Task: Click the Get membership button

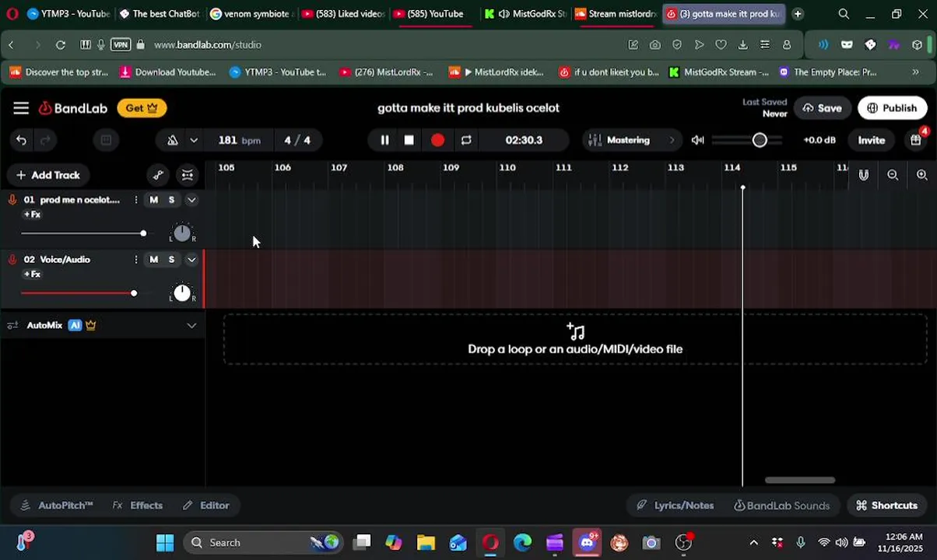Action: [142, 108]
